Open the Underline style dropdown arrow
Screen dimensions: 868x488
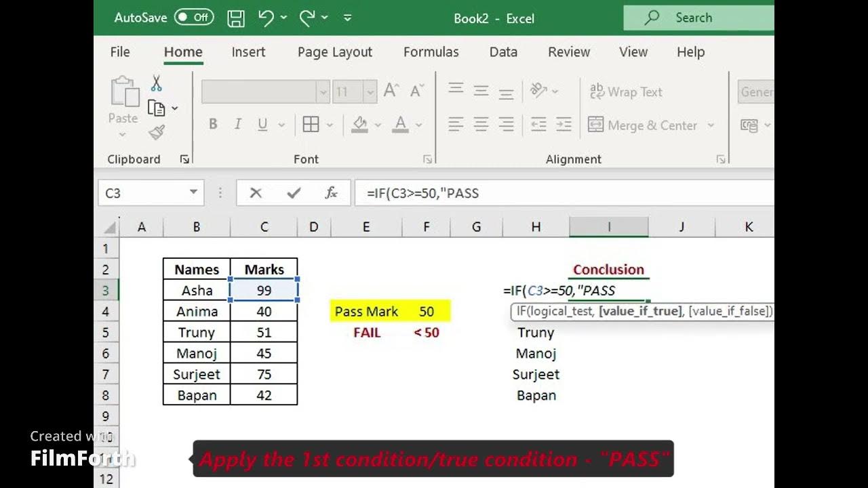[282, 125]
